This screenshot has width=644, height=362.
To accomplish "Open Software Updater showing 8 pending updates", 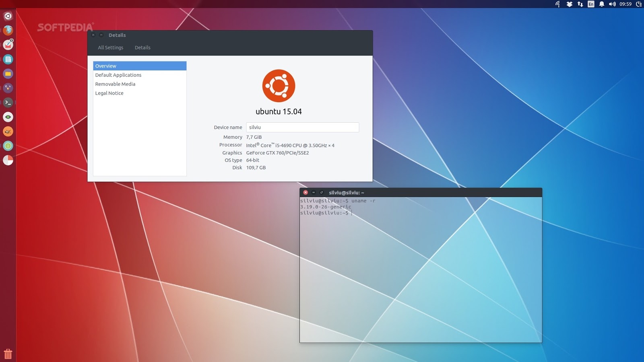I will tap(8, 45).
